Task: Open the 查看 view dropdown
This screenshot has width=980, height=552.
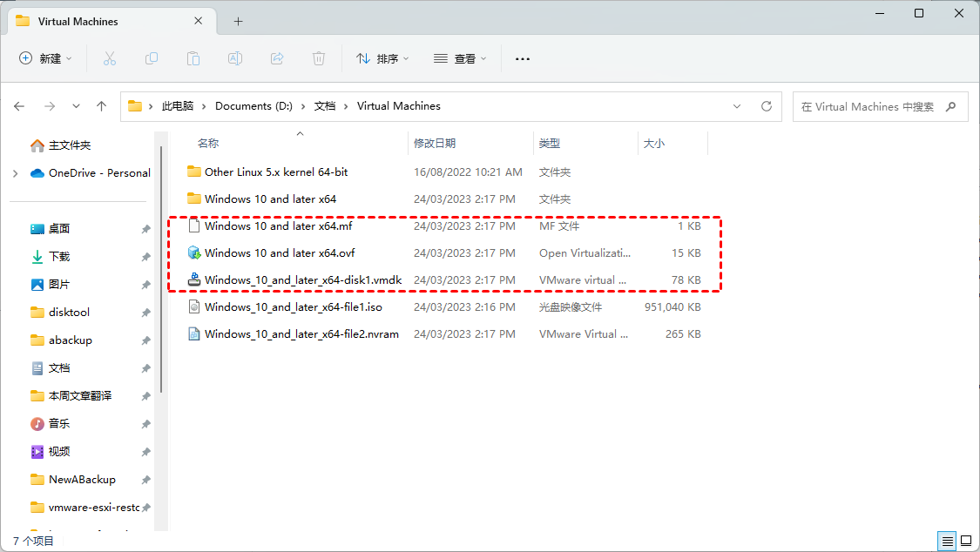Action: point(460,58)
